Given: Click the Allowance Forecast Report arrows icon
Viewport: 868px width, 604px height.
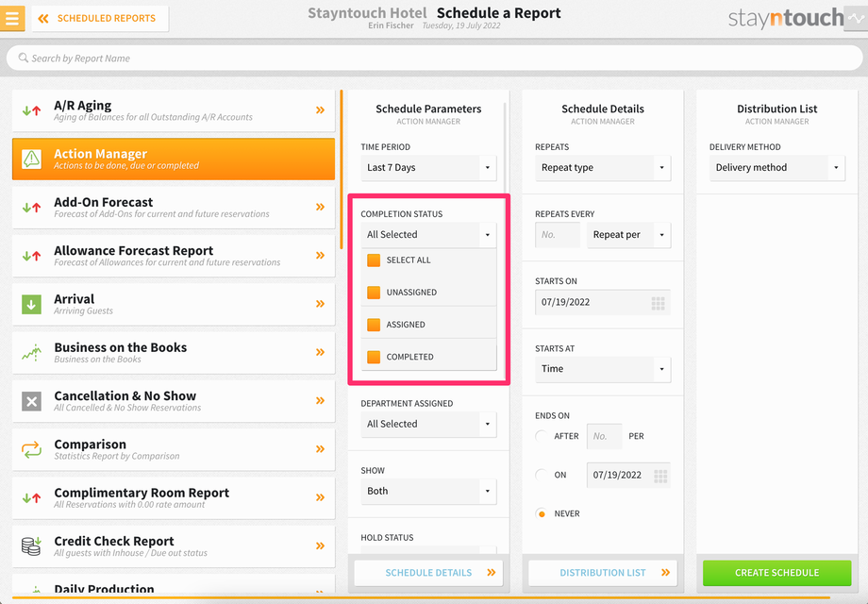Looking at the screenshot, I should click(31, 256).
